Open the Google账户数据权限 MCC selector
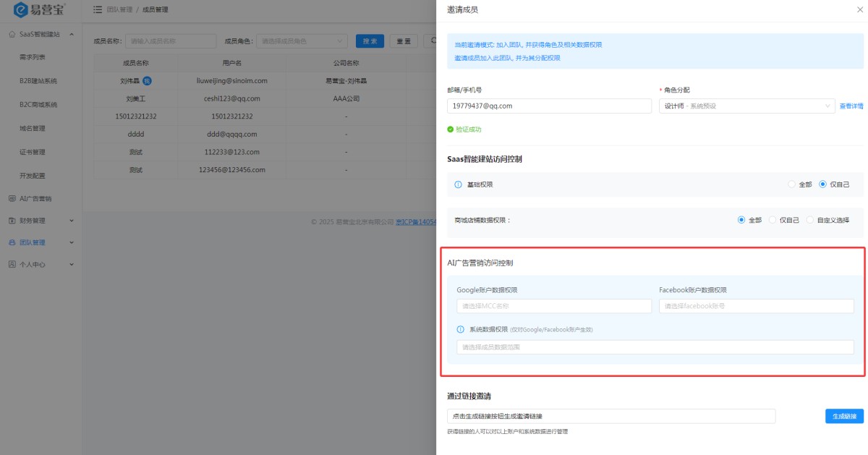868x455 pixels. (554, 306)
